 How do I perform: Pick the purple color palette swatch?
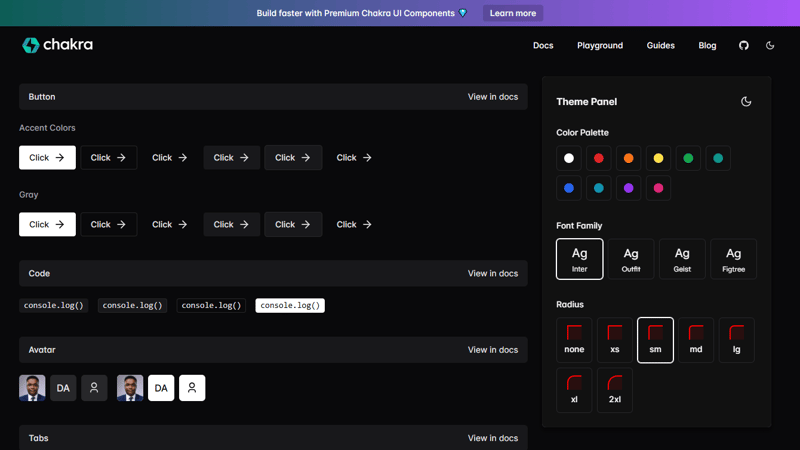click(x=629, y=188)
